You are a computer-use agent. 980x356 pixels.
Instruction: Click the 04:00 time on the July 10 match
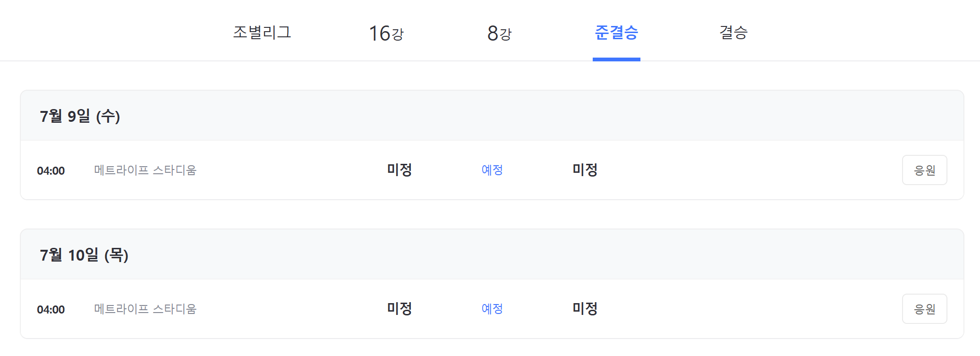click(51, 309)
